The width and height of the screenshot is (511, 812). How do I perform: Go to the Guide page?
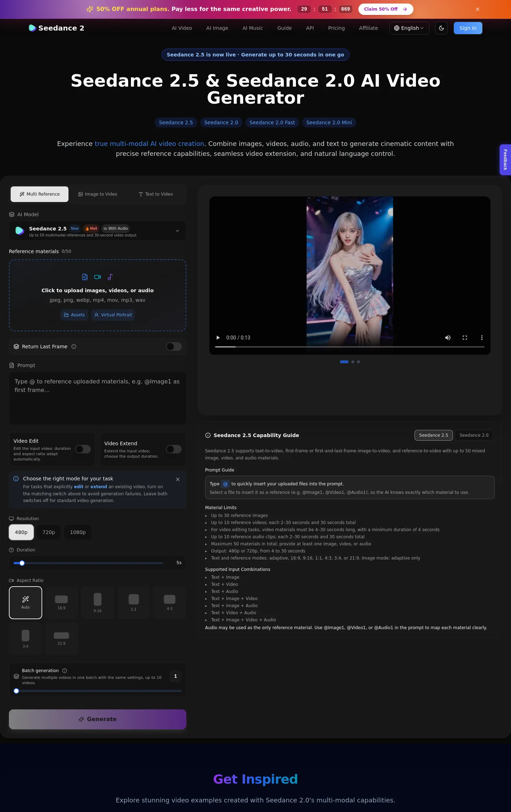[285, 28]
